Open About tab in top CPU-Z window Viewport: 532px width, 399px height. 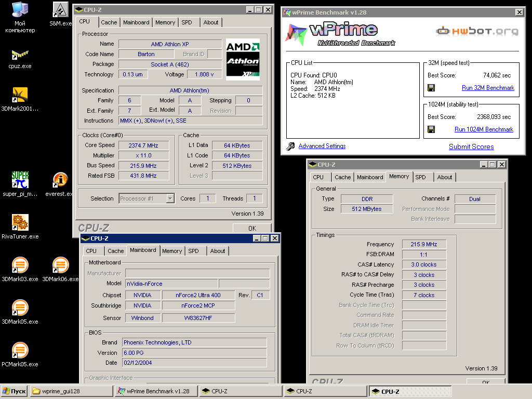211,22
